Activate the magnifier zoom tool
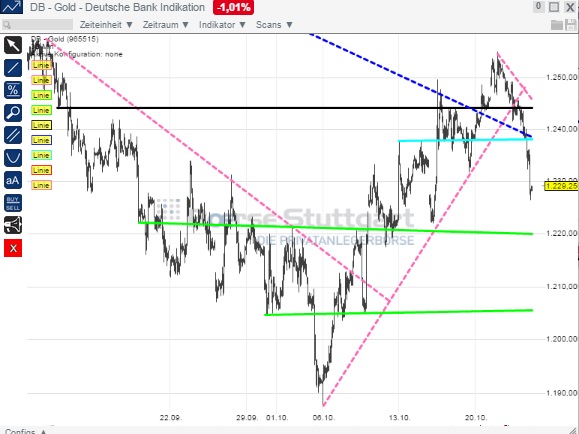579x434 pixels. tap(13, 113)
